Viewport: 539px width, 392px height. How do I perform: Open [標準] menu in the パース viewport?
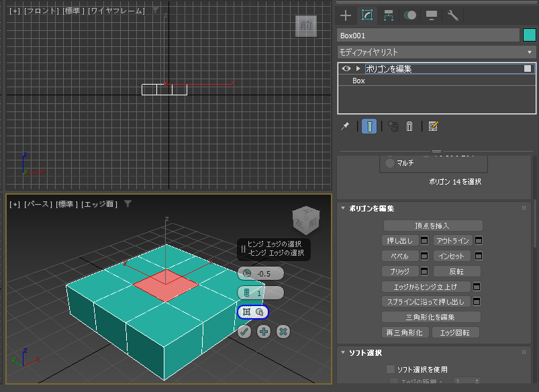(x=66, y=204)
